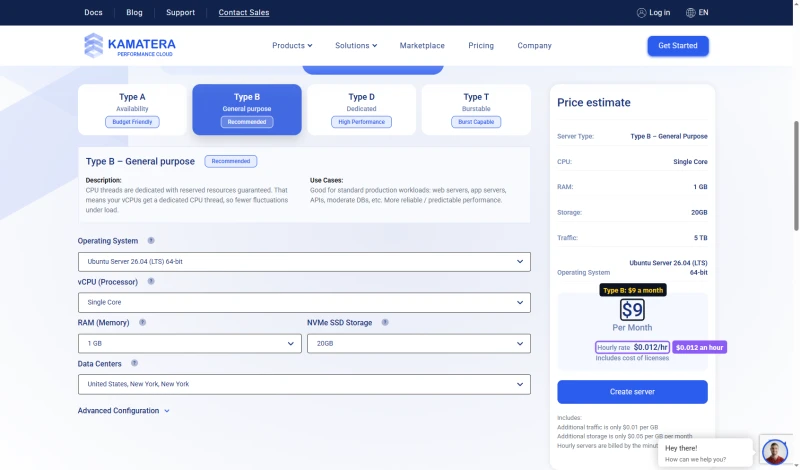Click the 'Burst Capable' badge on Type T
This screenshot has height=470, width=800.
(476, 122)
